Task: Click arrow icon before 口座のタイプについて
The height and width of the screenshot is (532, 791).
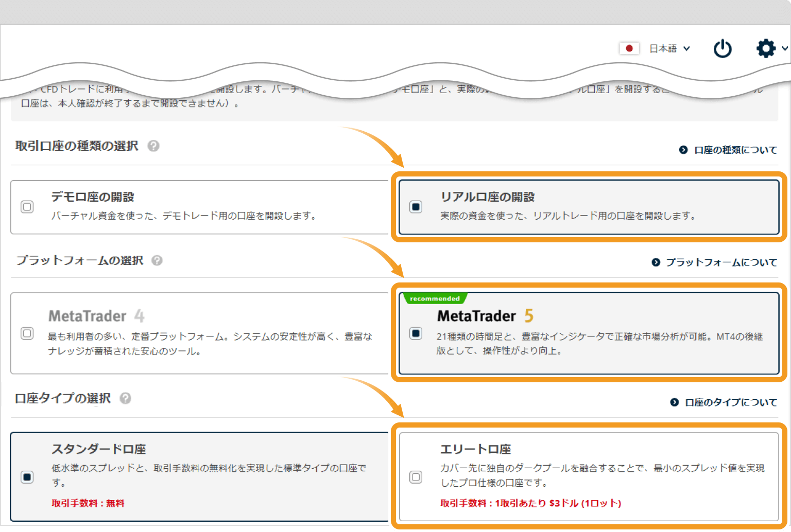Action: click(x=674, y=402)
